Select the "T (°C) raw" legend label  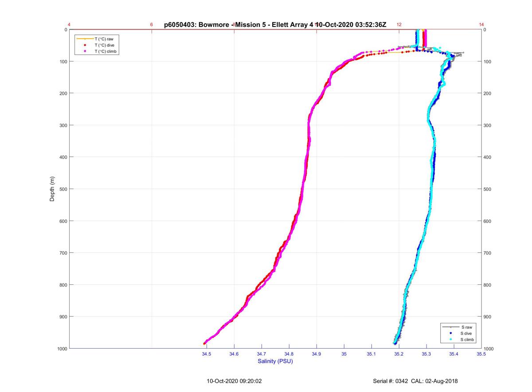point(104,39)
